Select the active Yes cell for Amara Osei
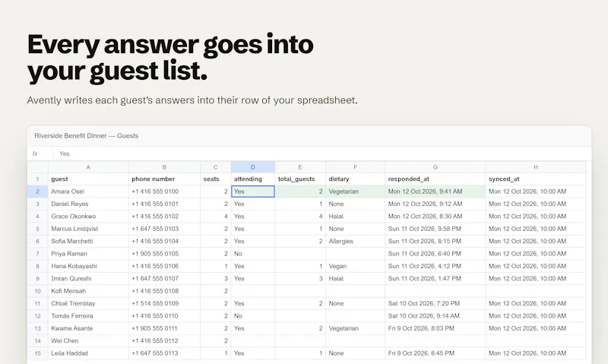 (x=253, y=191)
